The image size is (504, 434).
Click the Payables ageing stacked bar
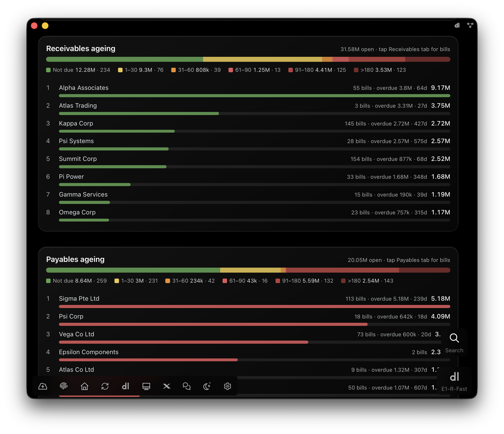(x=248, y=270)
